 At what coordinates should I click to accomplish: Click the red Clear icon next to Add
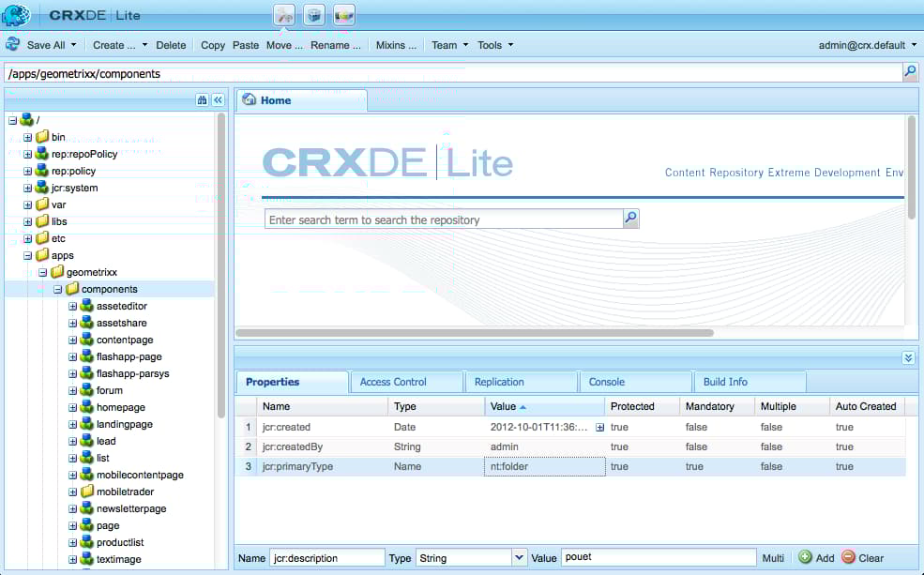pyautogui.click(x=847, y=557)
